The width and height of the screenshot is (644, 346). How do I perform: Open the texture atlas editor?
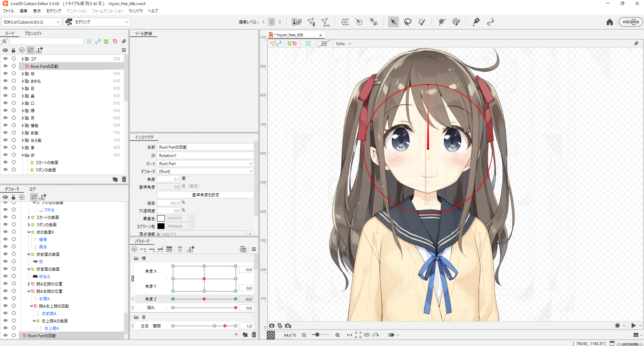[x=297, y=22]
